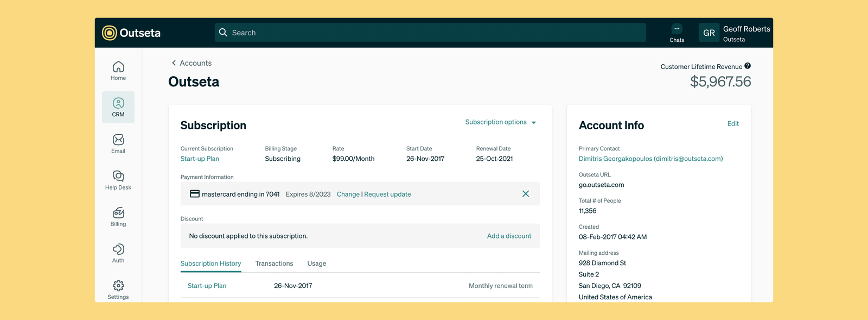Go to Help Desk in sidebar

(118, 180)
